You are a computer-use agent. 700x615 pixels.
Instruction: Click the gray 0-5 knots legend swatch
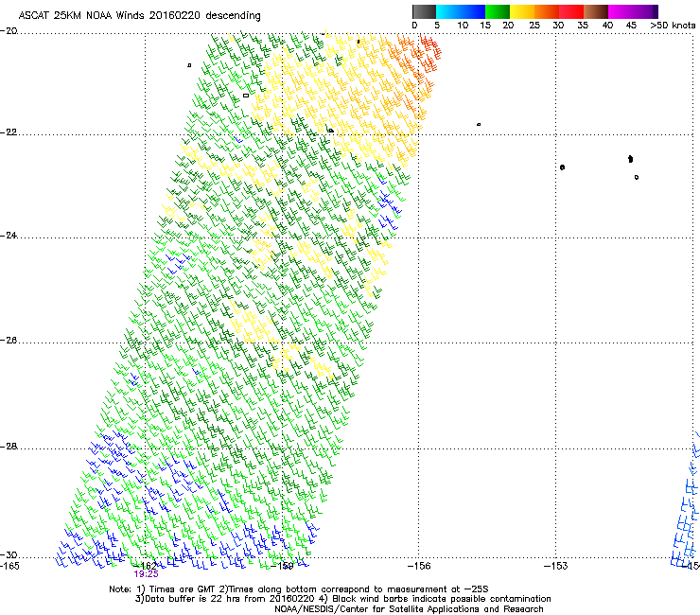pos(424,11)
